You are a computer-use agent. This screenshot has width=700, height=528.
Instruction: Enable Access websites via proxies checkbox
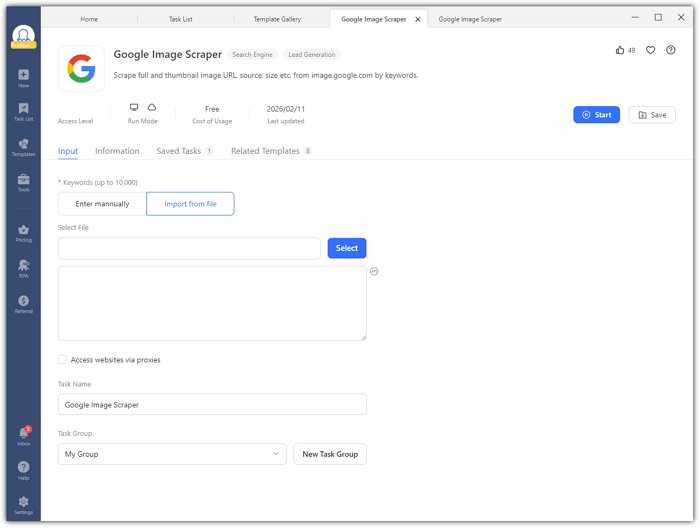click(63, 360)
